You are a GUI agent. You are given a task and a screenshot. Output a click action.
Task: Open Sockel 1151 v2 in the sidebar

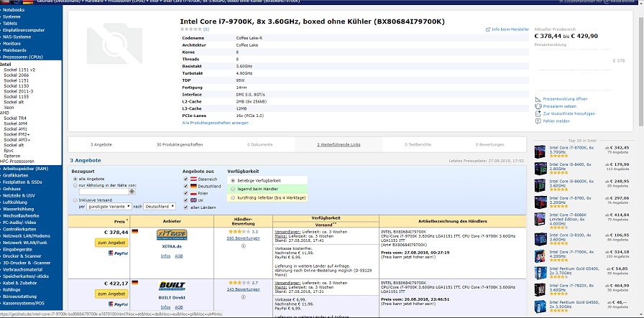(19, 70)
